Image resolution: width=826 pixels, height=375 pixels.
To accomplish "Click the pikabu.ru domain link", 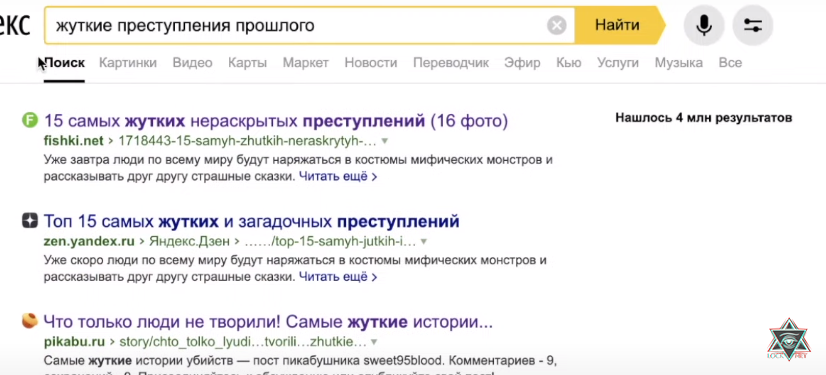I will pyautogui.click(x=74, y=341).
